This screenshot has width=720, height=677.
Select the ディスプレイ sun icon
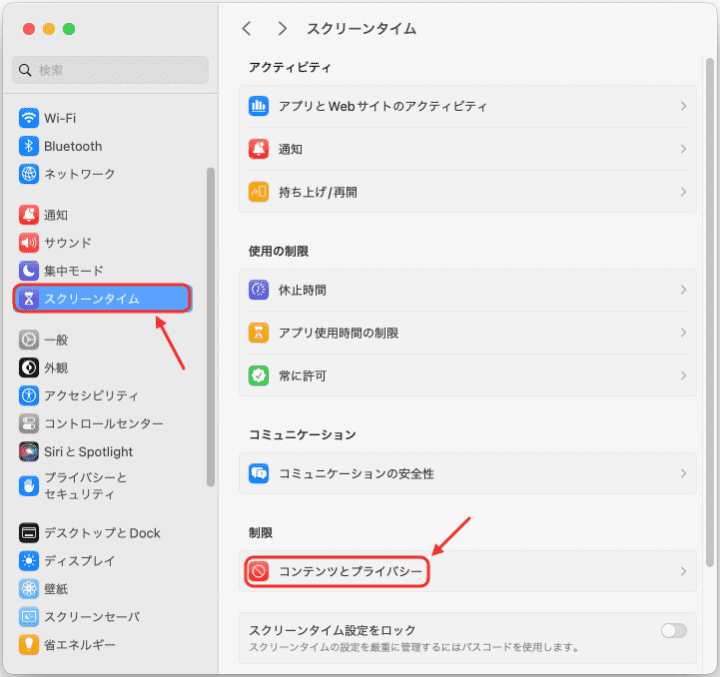click(x=28, y=561)
